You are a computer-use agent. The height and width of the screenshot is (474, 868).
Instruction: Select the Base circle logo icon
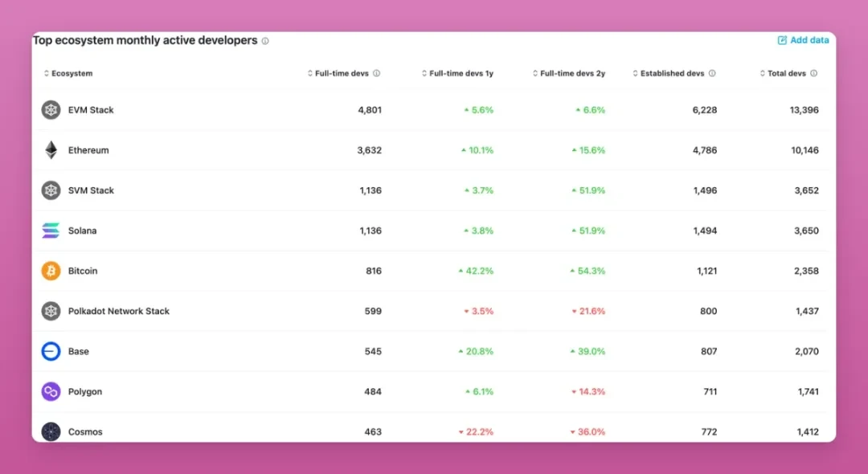51,351
